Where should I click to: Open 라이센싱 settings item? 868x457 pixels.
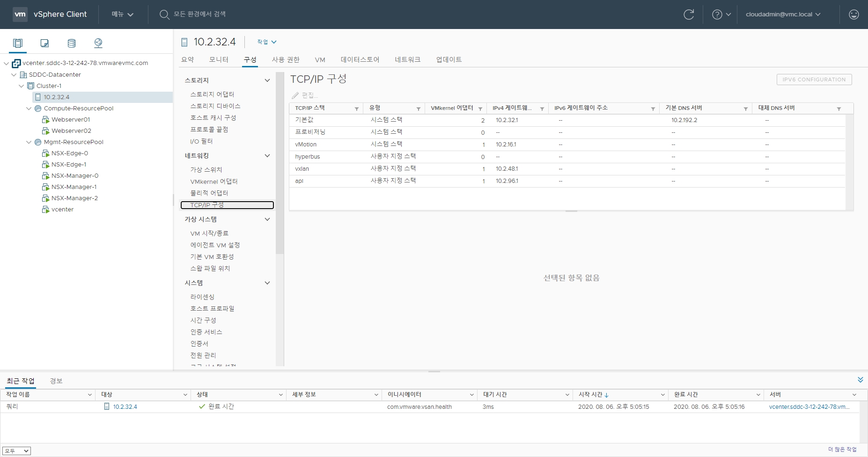pos(202,297)
